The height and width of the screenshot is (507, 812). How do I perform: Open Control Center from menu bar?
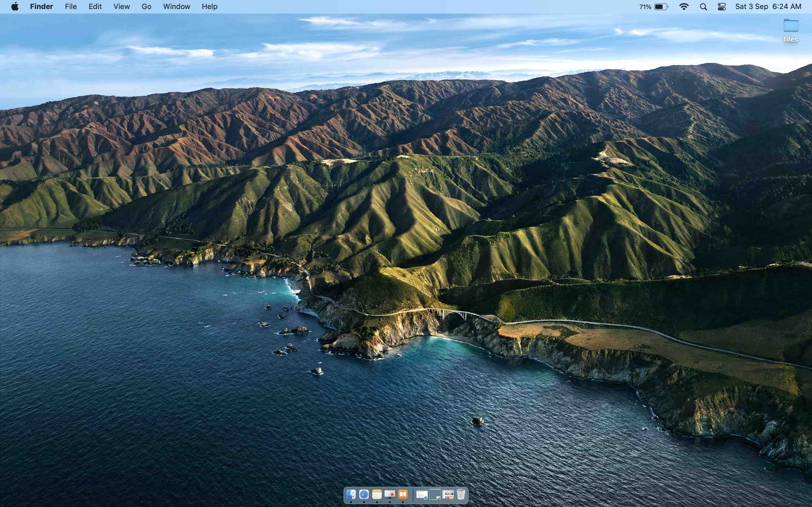[721, 7]
